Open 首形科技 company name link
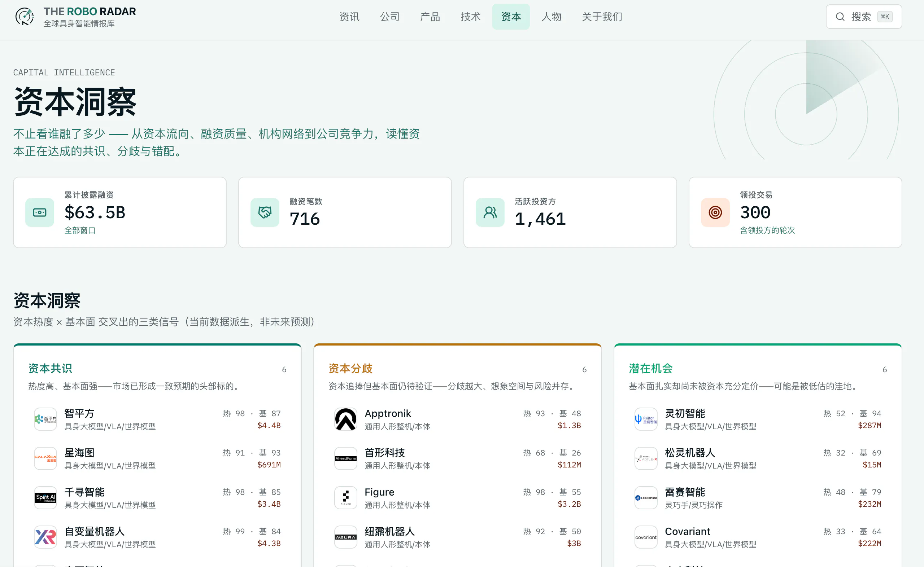This screenshot has height=567, width=924. [x=384, y=453]
